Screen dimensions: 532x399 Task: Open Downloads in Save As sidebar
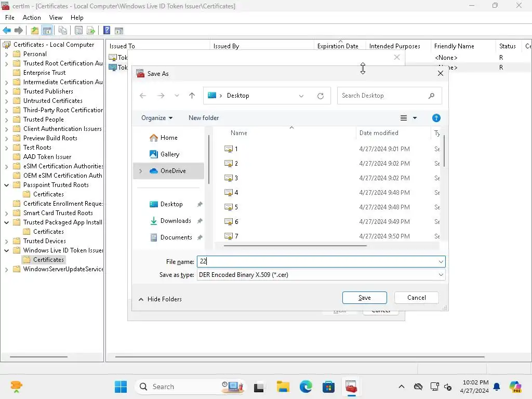tap(170, 221)
